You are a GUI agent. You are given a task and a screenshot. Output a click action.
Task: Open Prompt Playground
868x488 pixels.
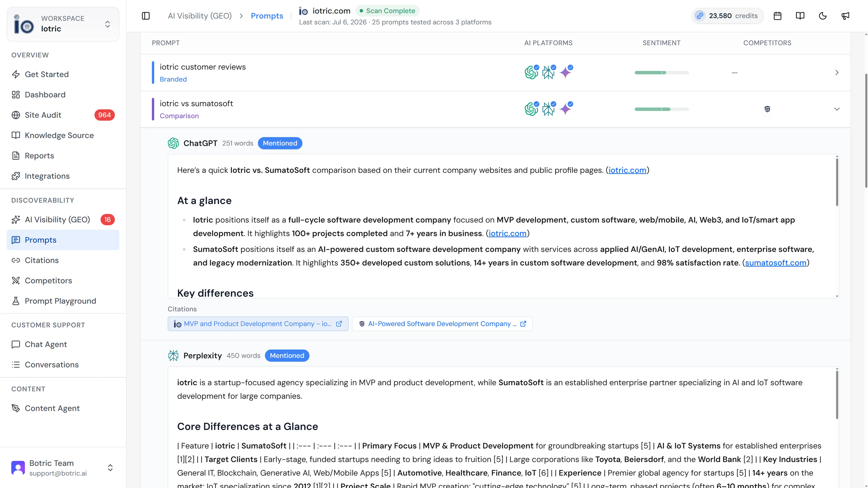pyautogui.click(x=63, y=301)
